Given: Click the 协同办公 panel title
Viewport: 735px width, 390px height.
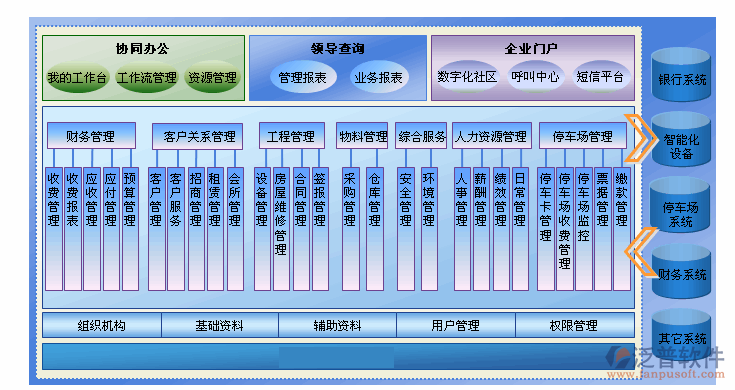Looking at the screenshot, I should 142,49.
